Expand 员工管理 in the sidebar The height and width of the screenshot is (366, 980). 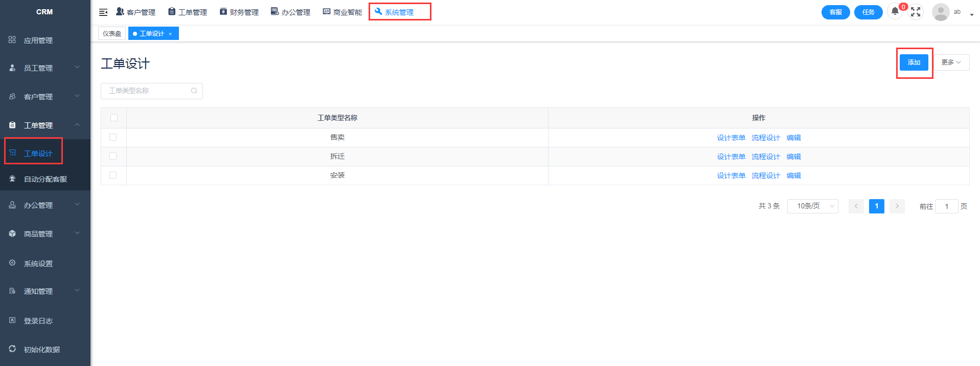(x=44, y=68)
